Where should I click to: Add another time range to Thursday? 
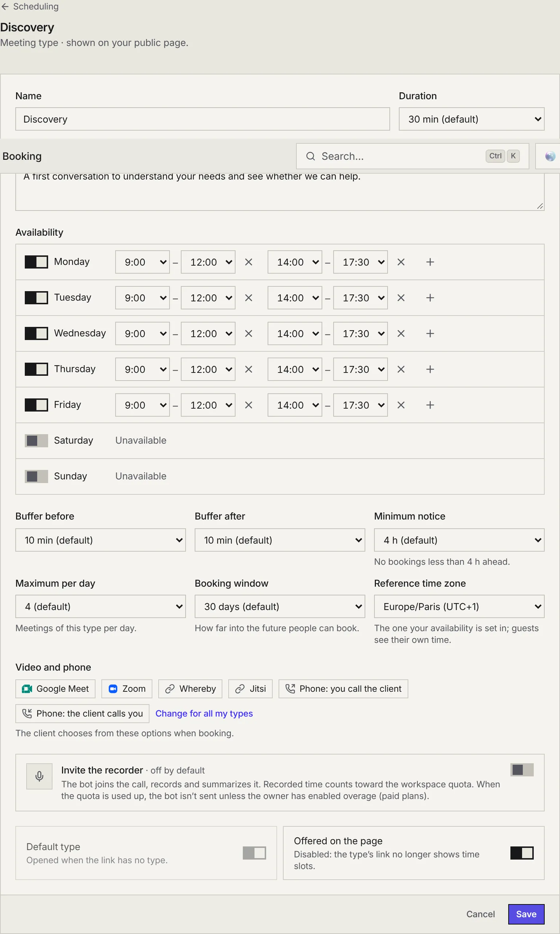[x=430, y=369]
